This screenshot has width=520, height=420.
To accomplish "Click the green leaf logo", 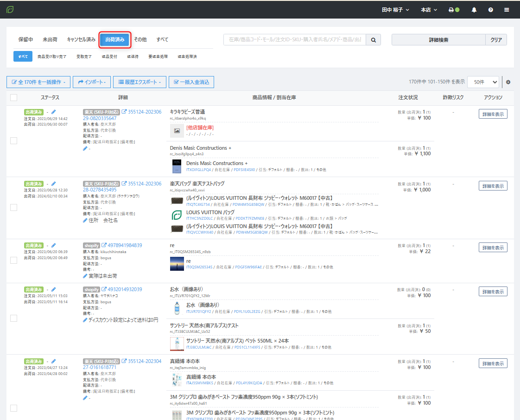I will coord(10,9).
